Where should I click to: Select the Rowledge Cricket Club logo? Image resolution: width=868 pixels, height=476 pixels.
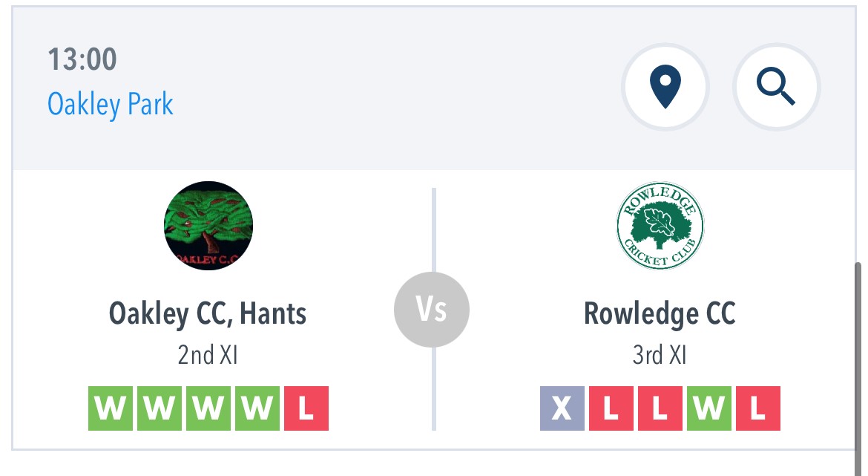[660, 226]
